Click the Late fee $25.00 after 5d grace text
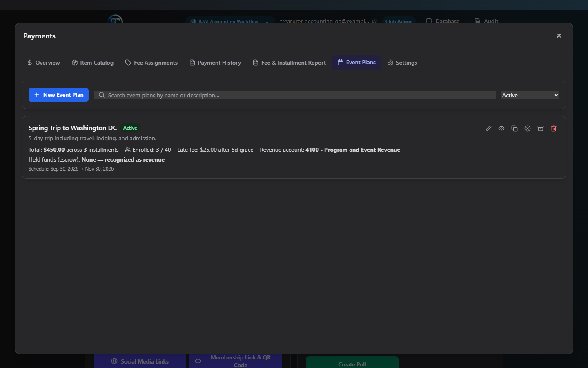 click(x=215, y=150)
